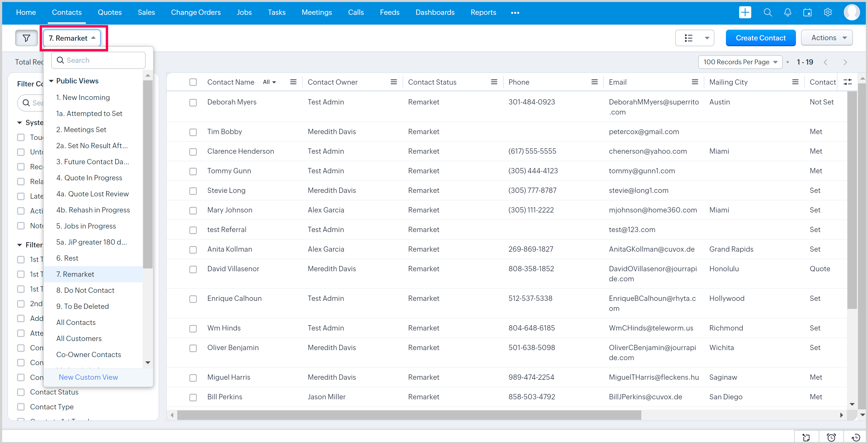Choose the 8. Do Not Contact view
The width and height of the screenshot is (868, 444).
[85, 290]
